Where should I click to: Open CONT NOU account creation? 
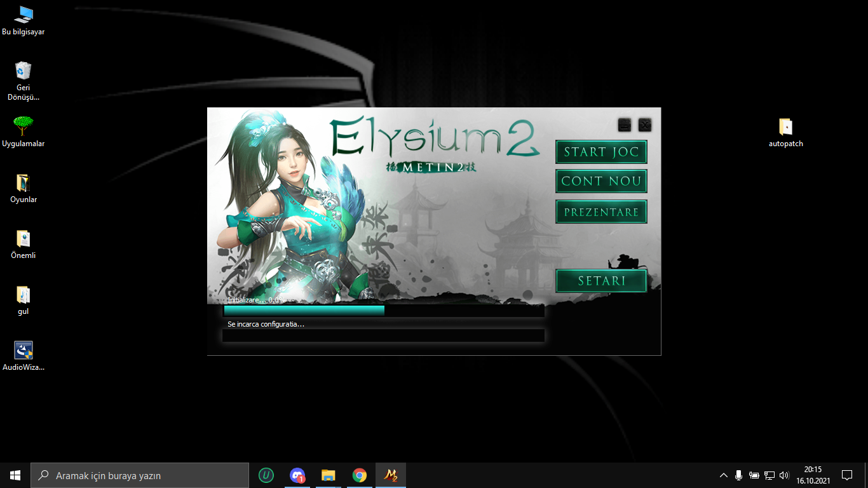tap(601, 181)
